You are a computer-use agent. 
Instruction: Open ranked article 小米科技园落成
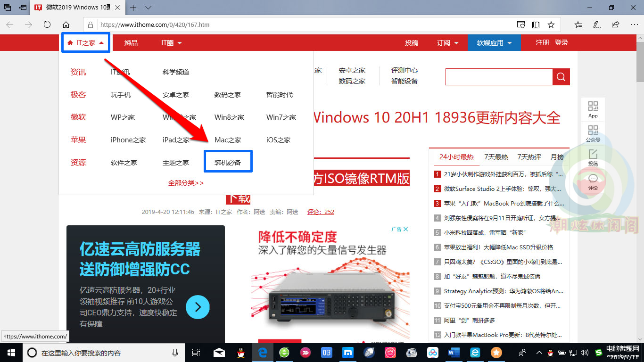pos(485,232)
